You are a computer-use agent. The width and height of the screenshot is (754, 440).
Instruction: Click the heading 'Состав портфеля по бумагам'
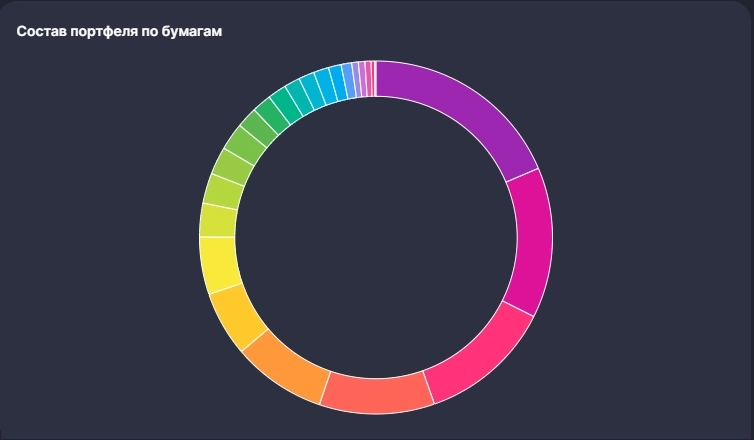pyautogui.click(x=119, y=31)
